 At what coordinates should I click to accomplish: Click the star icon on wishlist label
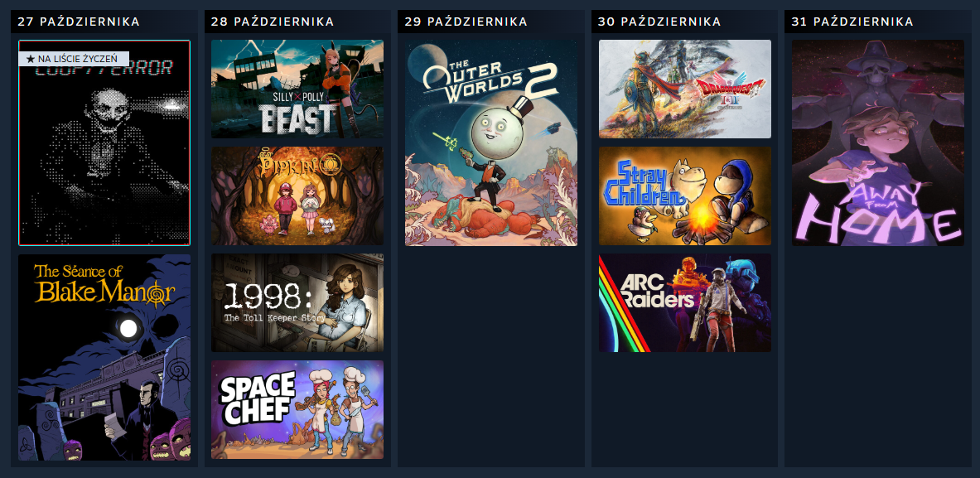(30, 59)
